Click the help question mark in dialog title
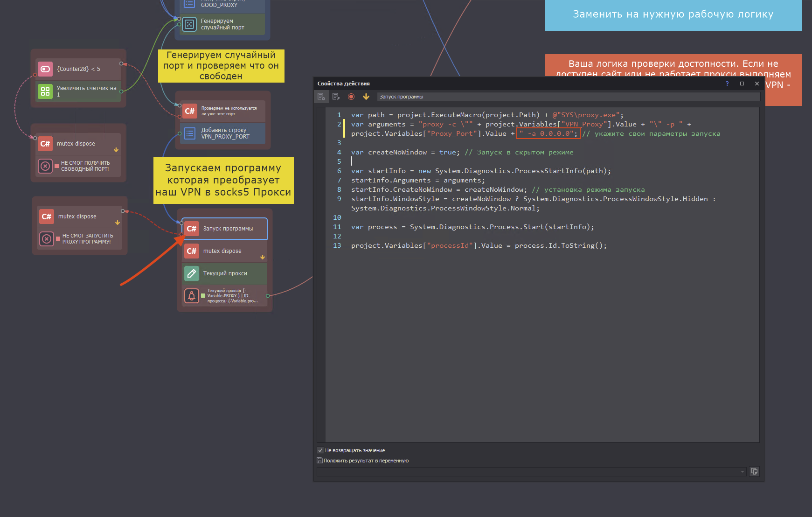Image resolution: width=812 pixels, height=517 pixels. [x=727, y=84]
